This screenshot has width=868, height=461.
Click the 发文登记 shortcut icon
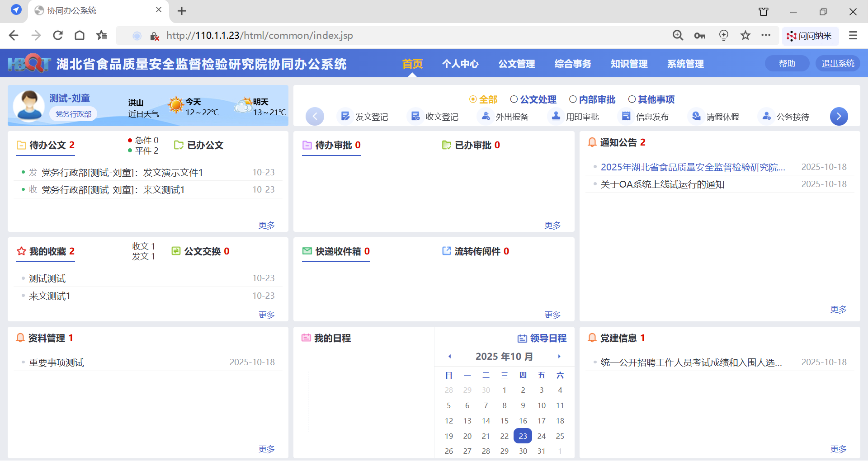click(345, 117)
